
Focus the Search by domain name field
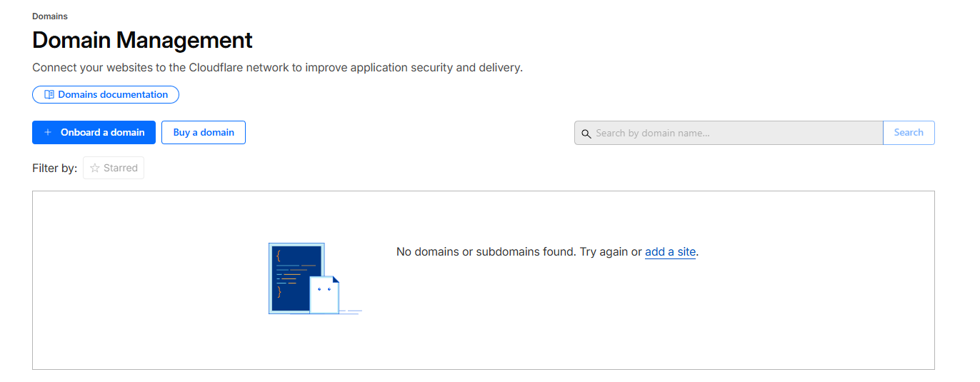coord(736,133)
